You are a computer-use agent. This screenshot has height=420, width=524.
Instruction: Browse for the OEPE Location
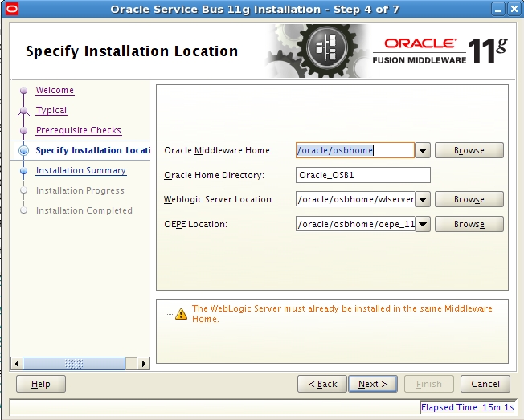pyautogui.click(x=469, y=224)
